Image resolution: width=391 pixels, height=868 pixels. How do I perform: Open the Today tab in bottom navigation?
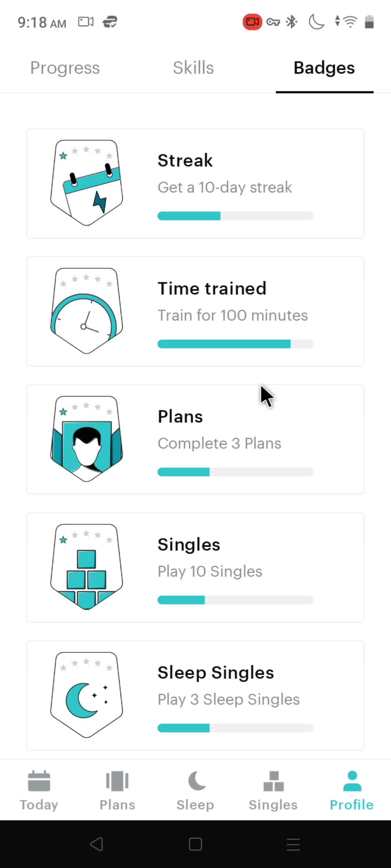click(x=39, y=791)
